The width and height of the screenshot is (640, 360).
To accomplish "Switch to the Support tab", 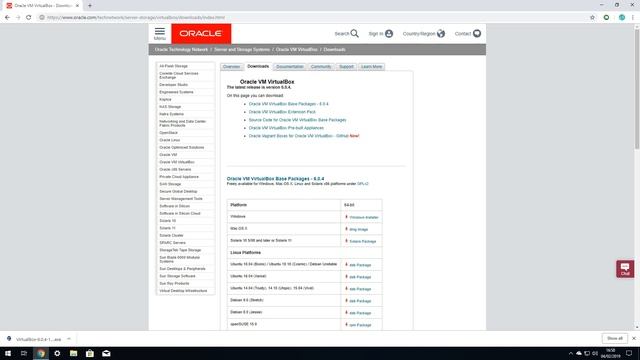I will click(x=346, y=67).
